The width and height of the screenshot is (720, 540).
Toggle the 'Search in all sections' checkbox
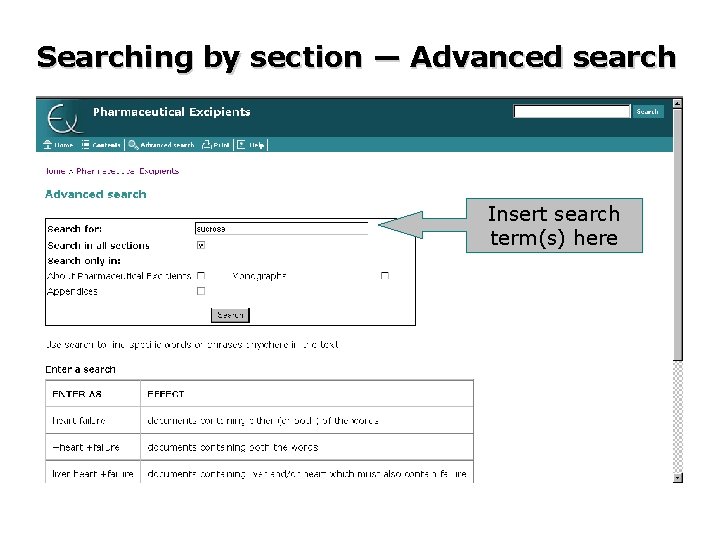tap(201, 245)
